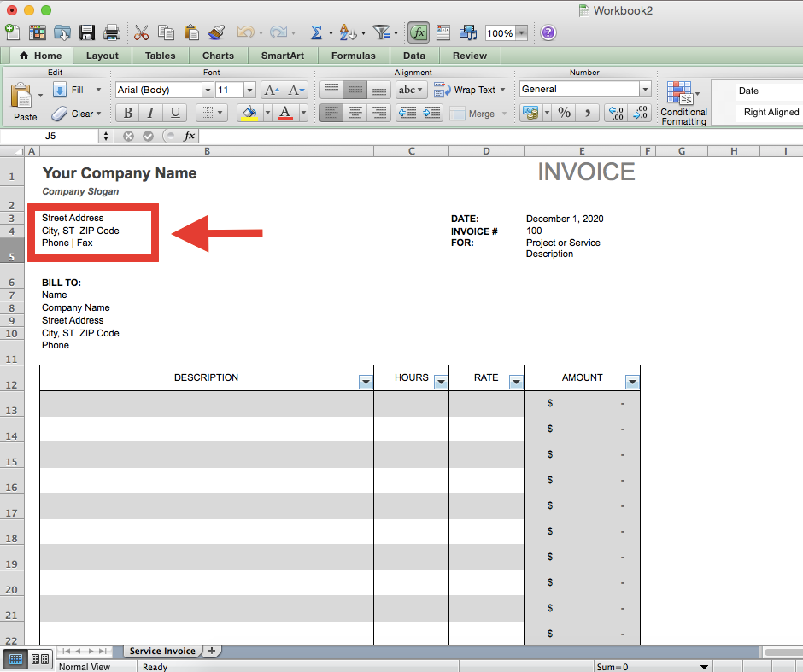This screenshot has height=672, width=803.
Task: Open the font name Arial dropdown
Action: [x=208, y=90]
